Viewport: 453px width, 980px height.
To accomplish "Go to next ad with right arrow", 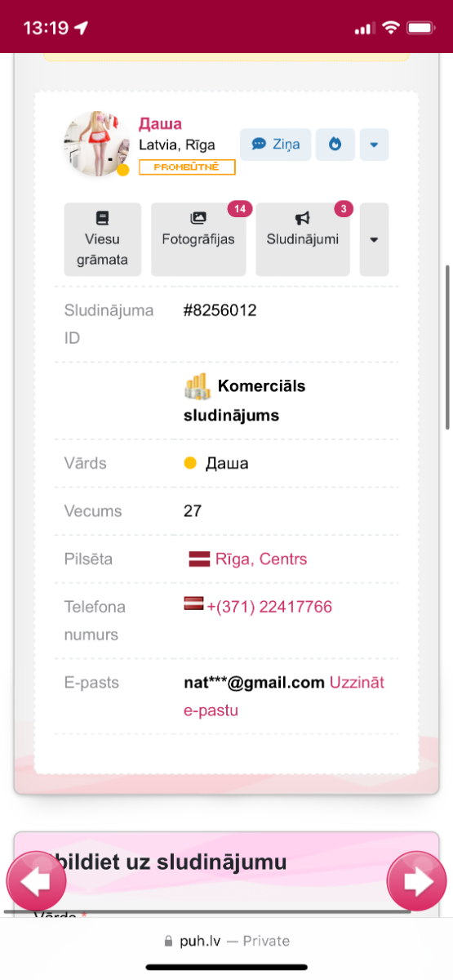I will (416, 881).
